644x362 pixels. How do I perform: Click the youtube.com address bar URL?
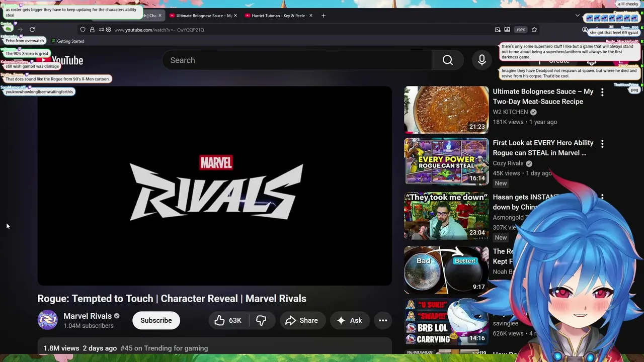(x=159, y=30)
